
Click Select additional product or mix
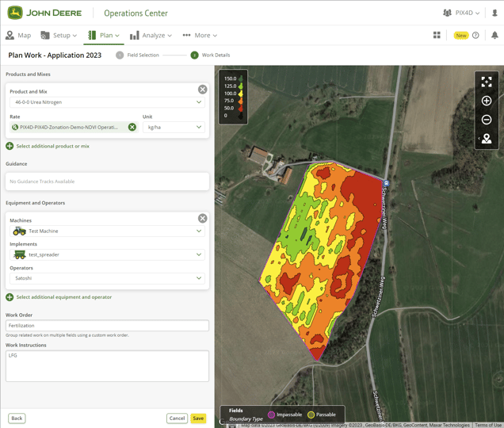(x=52, y=146)
